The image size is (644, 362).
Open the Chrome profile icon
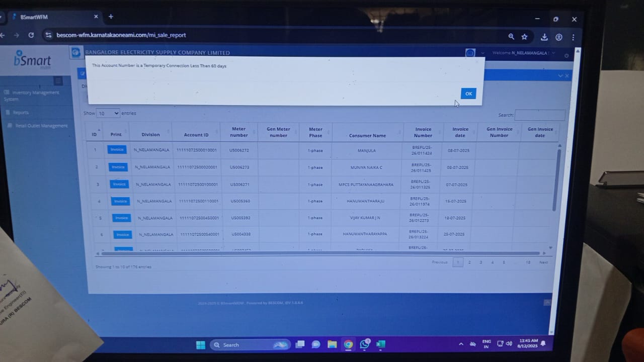(x=559, y=37)
